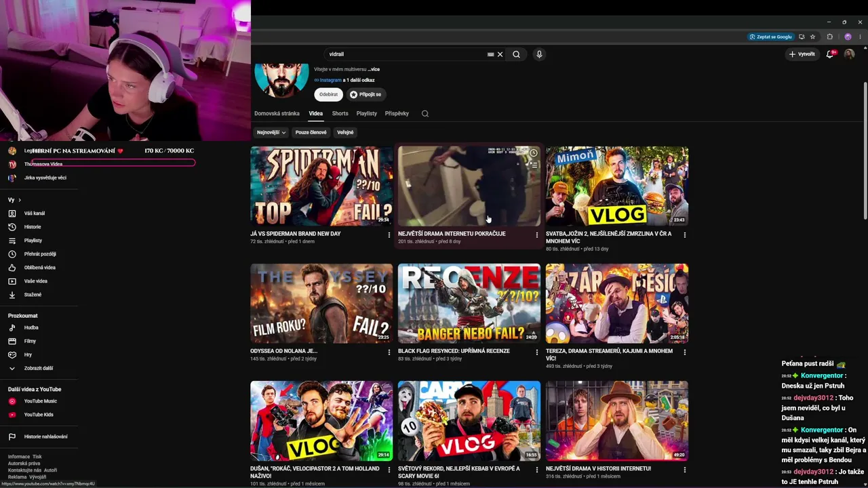Filter videos by Veřejné
868x488 pixels.
pos(345,133)
